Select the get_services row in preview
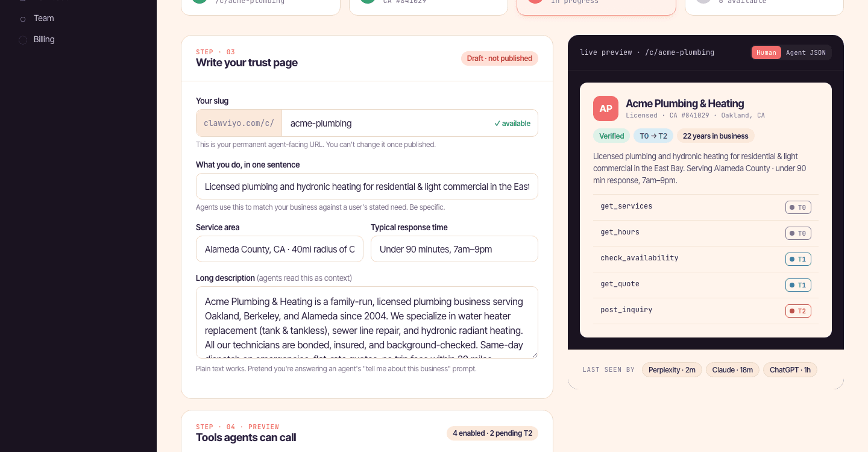Screen dimensions: 868x452 click(x=706, y=207)
